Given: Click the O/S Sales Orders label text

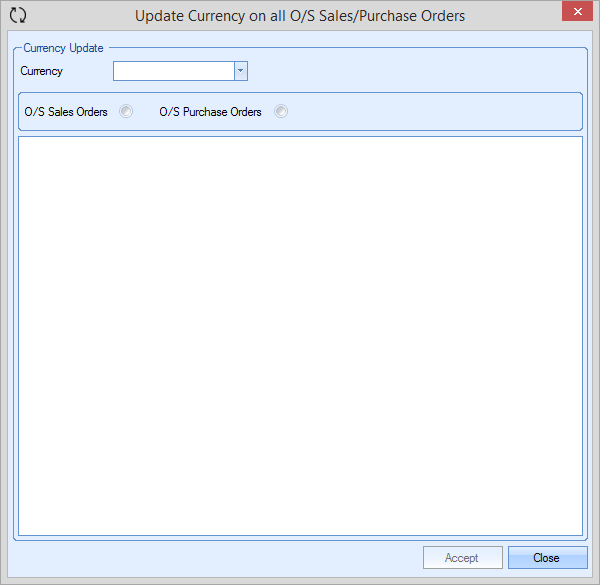Looking at the screenshot, I should tap(66, 112).
